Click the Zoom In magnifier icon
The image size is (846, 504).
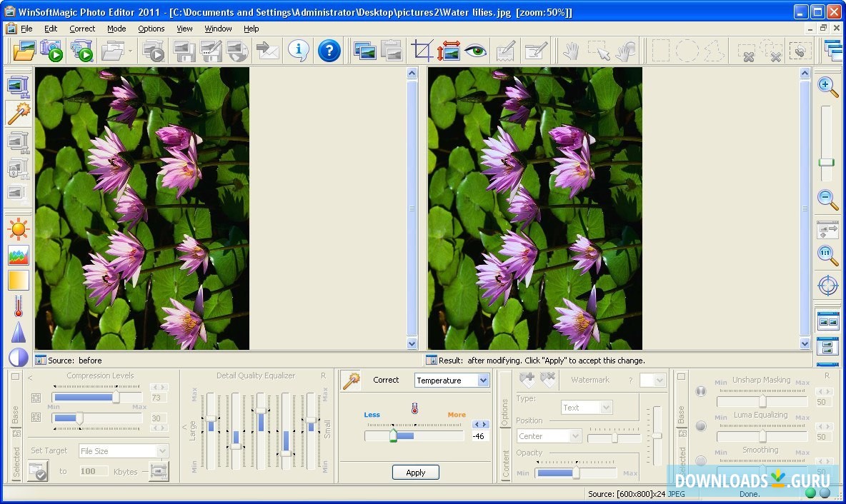[x=827, y=86]
